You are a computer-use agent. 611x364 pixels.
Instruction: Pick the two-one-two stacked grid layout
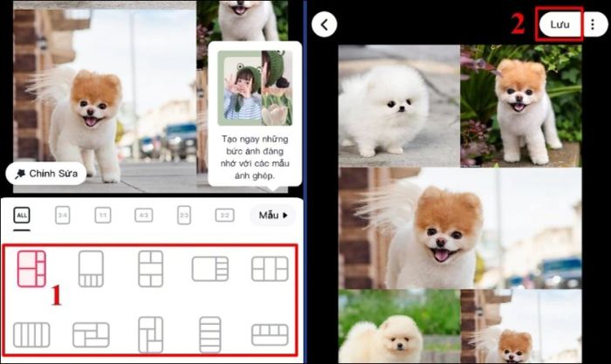(x=151, y=269)
